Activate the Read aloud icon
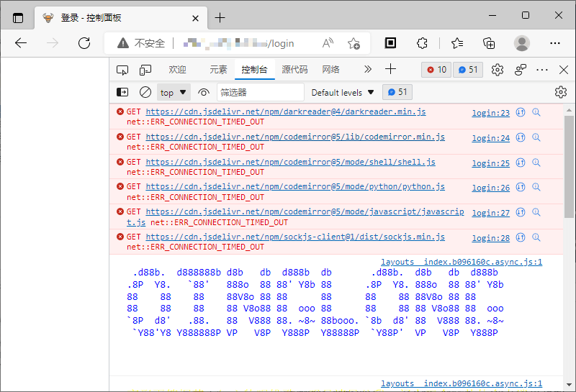The height and width of the screenshot is (392, 576). coord(328,43)
